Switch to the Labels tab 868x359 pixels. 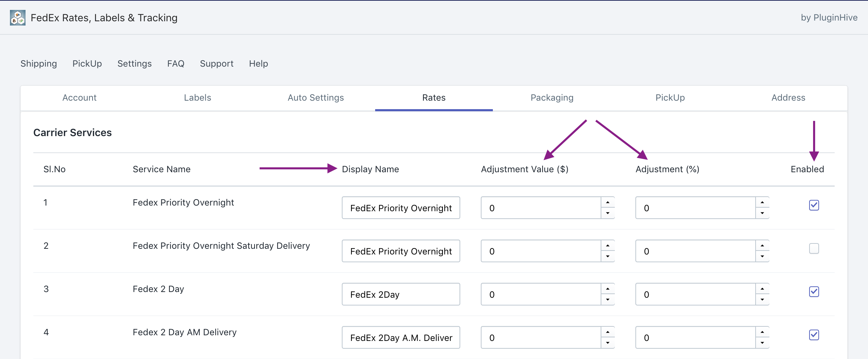(x=197, y=98)
